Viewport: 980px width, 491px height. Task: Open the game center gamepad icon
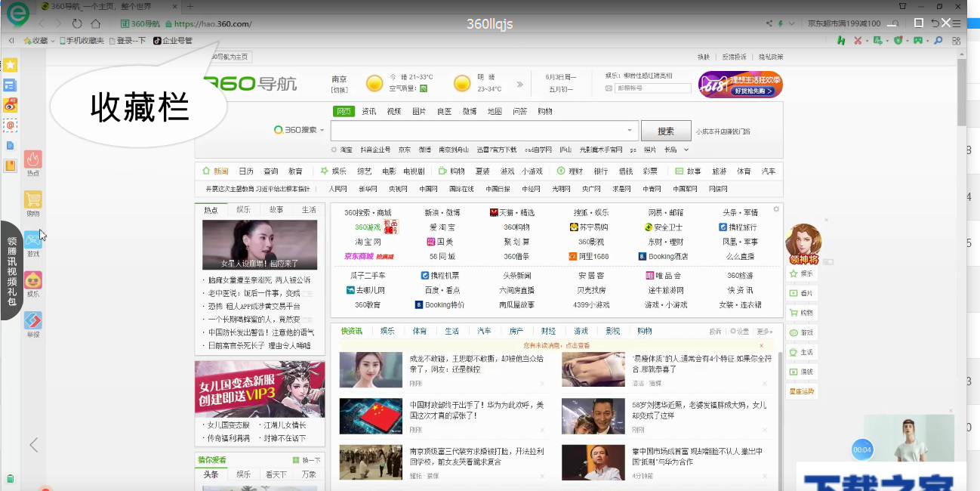pyautogui.click(x=918, y=40)
